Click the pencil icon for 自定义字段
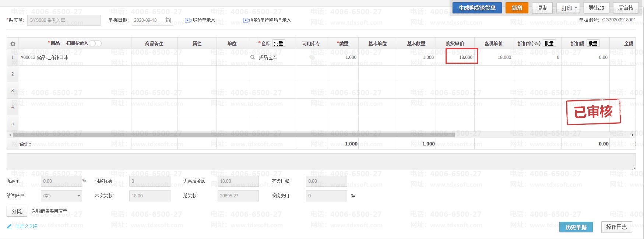The height and width of the screenshot is (239, 644). 9,226
